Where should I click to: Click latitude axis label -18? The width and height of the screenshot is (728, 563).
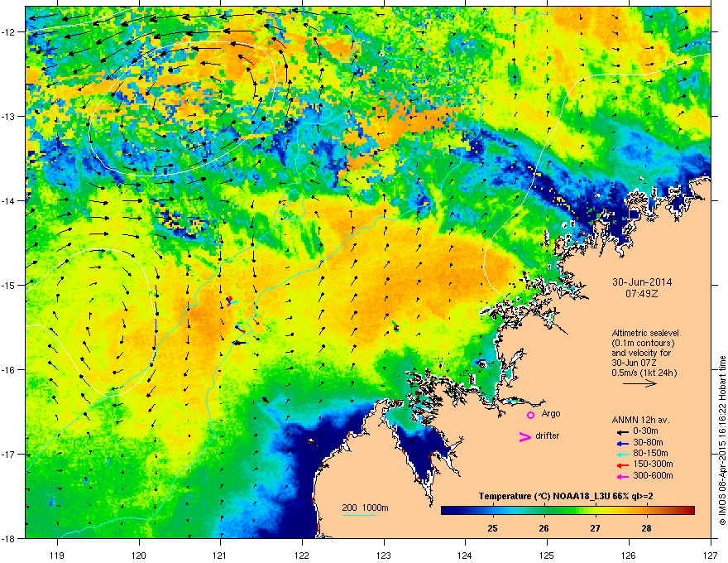click(9, 538)
